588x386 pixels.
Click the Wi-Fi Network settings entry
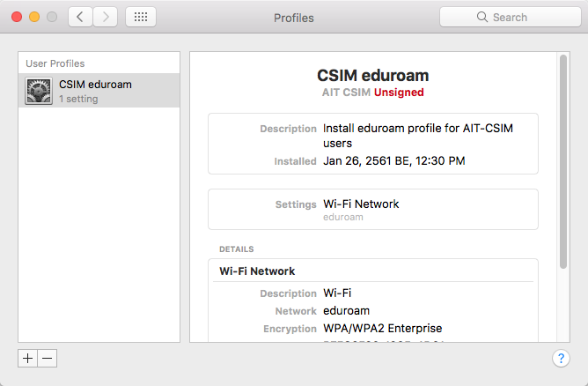click(x=361, y=204)
